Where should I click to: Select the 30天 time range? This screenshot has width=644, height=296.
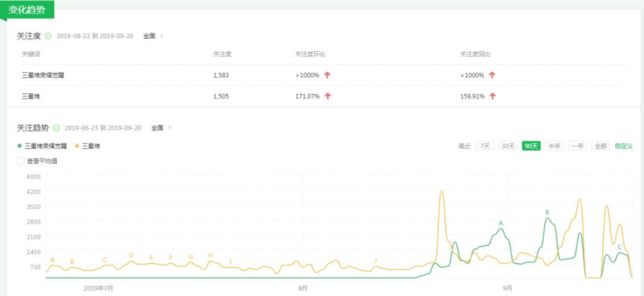pos(508,146)
